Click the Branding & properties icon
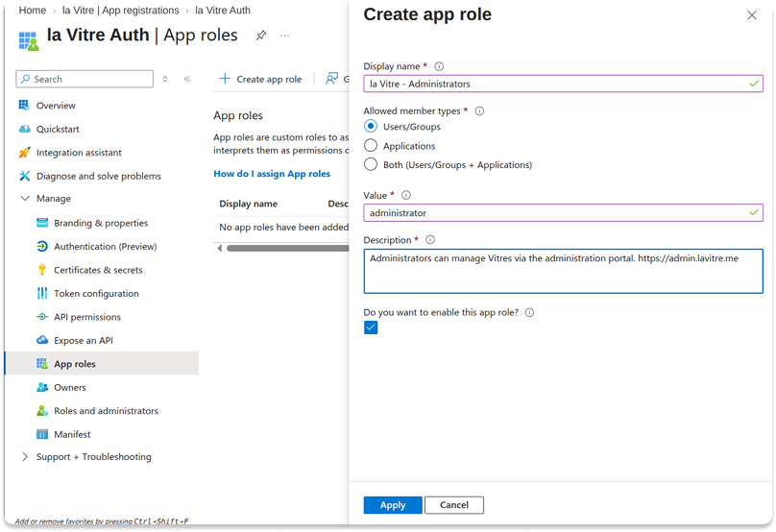 [42, 223]
